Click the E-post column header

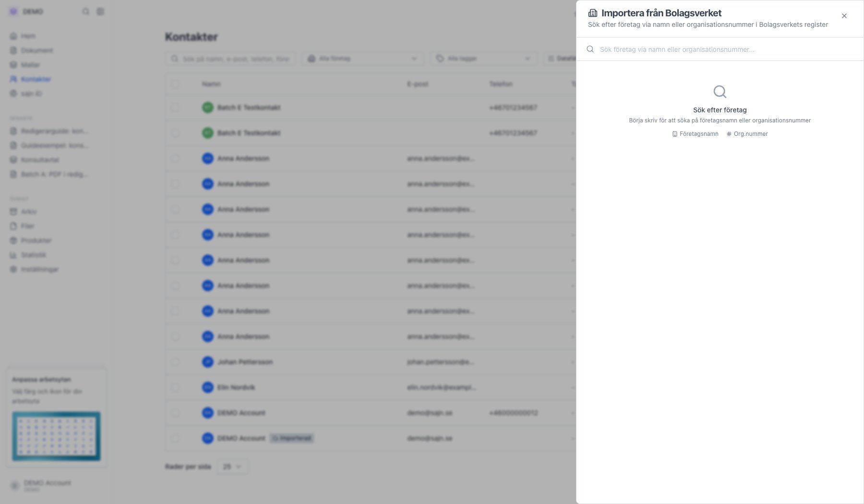(418, 84)
